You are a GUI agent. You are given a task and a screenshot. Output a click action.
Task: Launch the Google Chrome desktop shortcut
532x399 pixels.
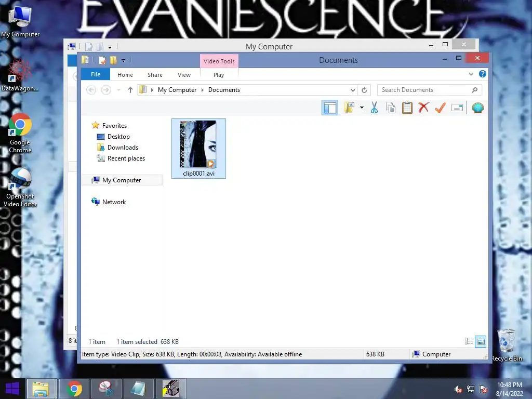click(20, 133)
